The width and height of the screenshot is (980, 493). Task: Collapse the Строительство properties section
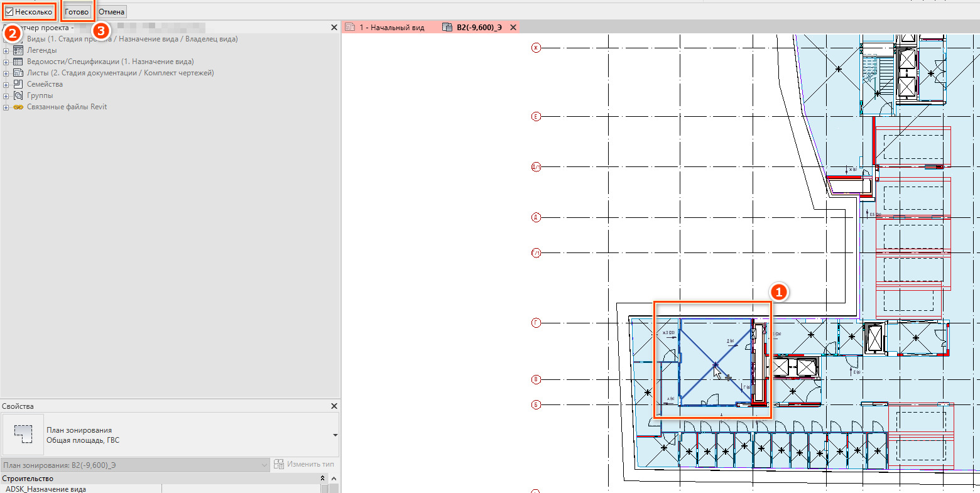[323, 479]
